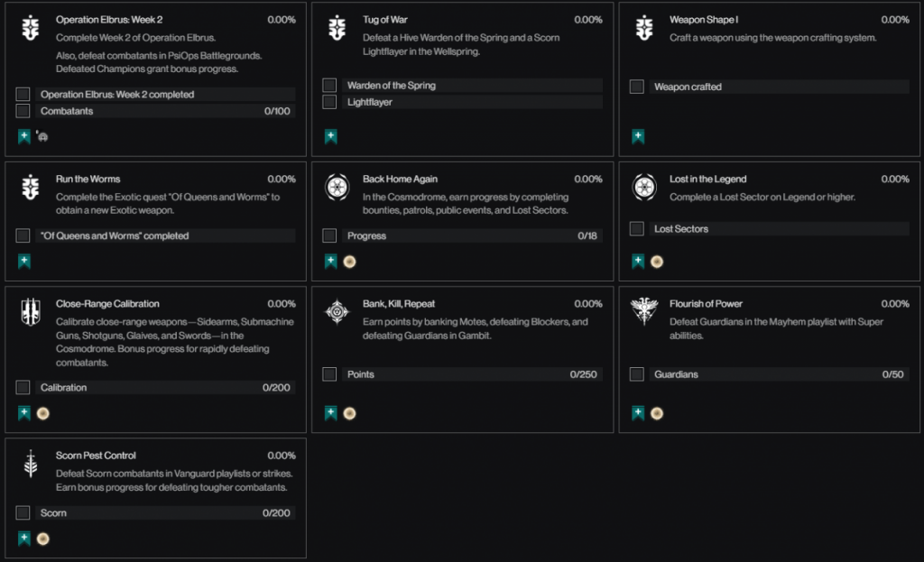Click the Tug of War challenge emblem

pyautogui.click(x=337, y=29)
